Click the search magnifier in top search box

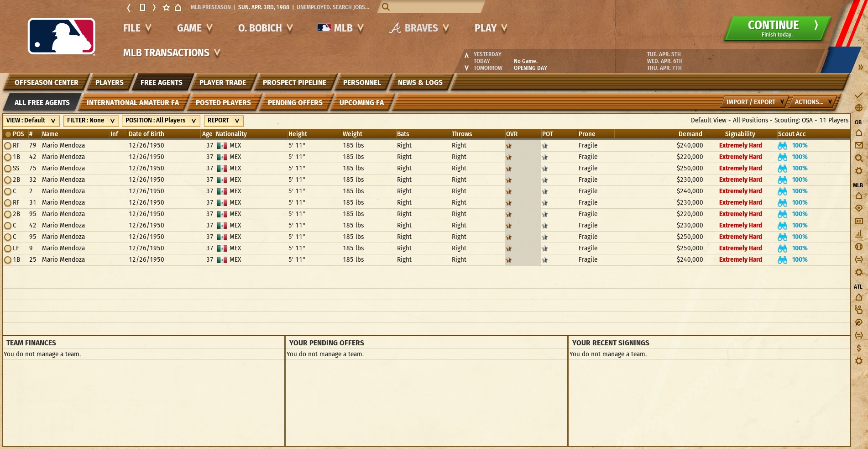click(x=386, y=7)
